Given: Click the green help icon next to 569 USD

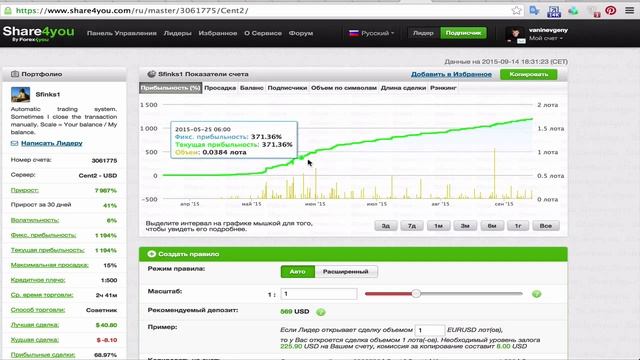Looking at the screenshot, I should point(321,312).
